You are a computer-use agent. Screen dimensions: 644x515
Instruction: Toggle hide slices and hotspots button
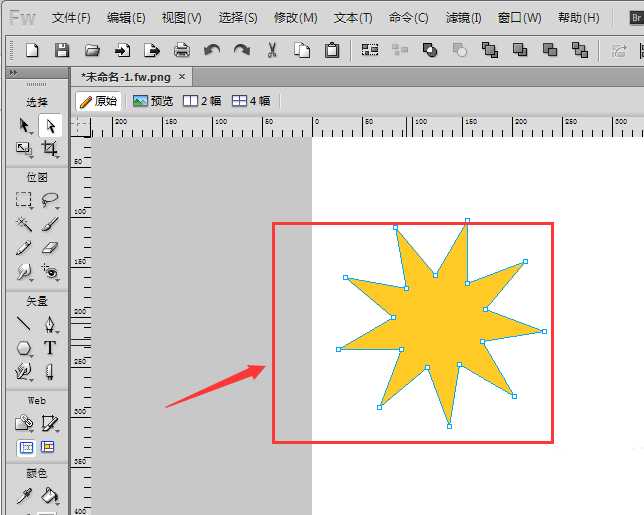point(24,447)
